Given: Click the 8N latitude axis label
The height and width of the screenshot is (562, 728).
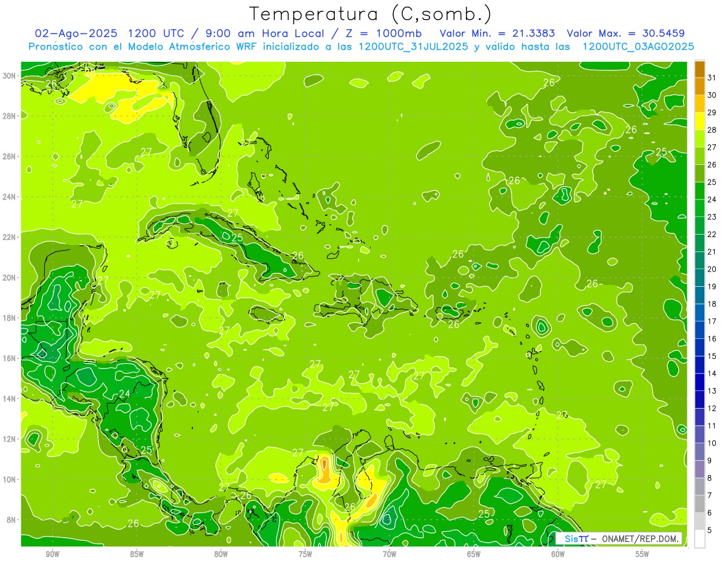Looking at the screenshot, I should (x=10, y=520).
